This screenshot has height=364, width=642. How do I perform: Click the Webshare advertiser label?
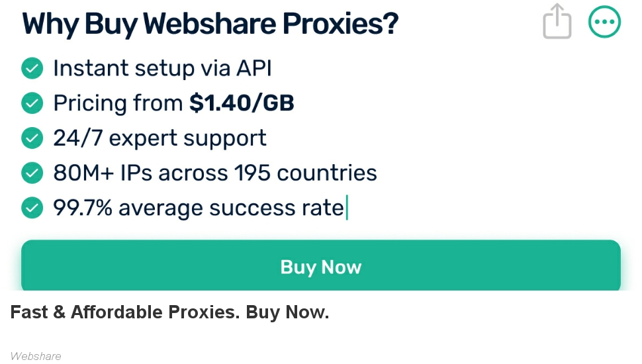36,356
